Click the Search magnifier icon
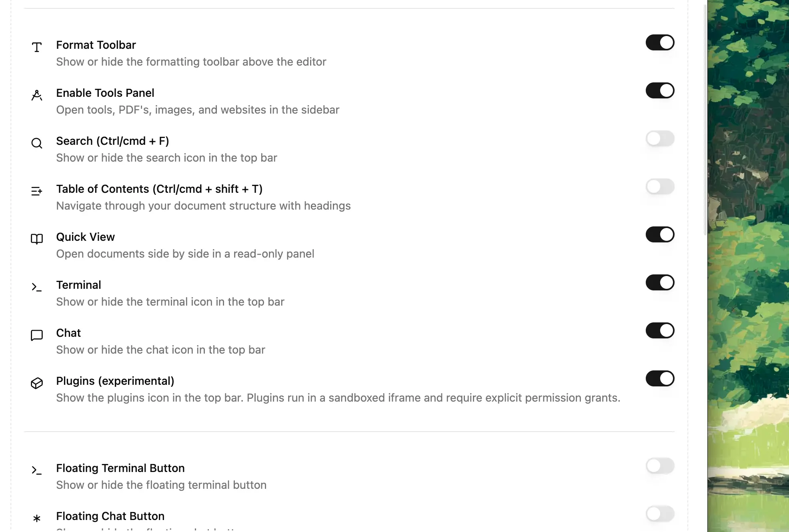Viewport: 789px width, 532px height. click(37, 143)
